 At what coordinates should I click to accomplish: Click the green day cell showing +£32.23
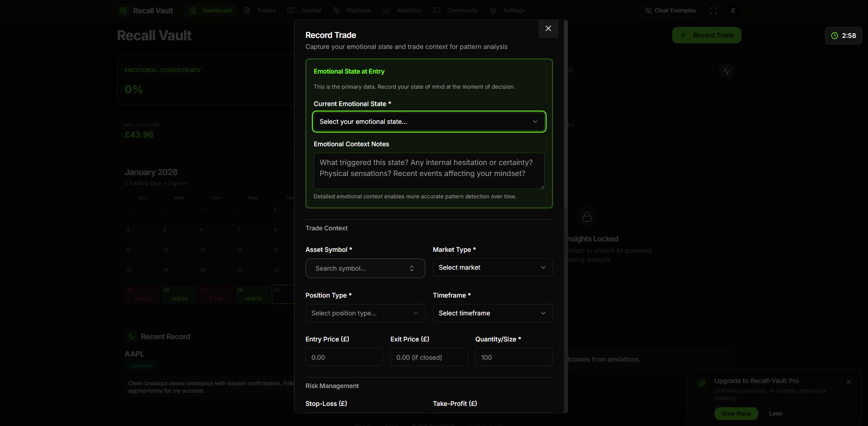[x=179, y=294]
